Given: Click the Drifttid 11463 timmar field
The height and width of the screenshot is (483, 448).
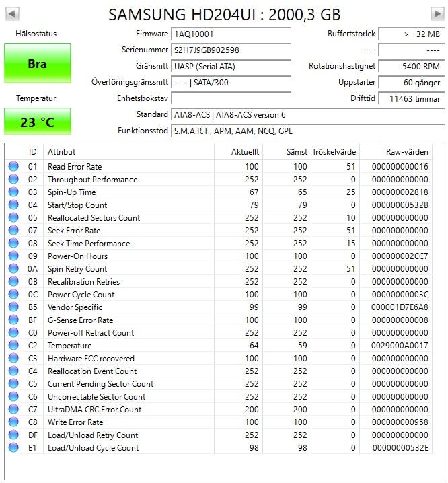Looking at the screenshot, I should pos(410,98).
